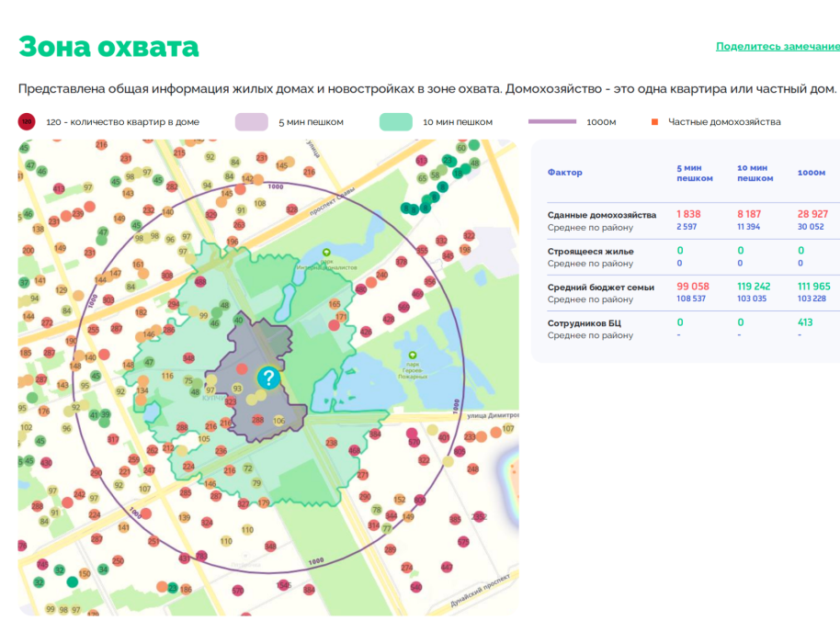
Task: Click the orange private households legend square
Action: point(654,121)
